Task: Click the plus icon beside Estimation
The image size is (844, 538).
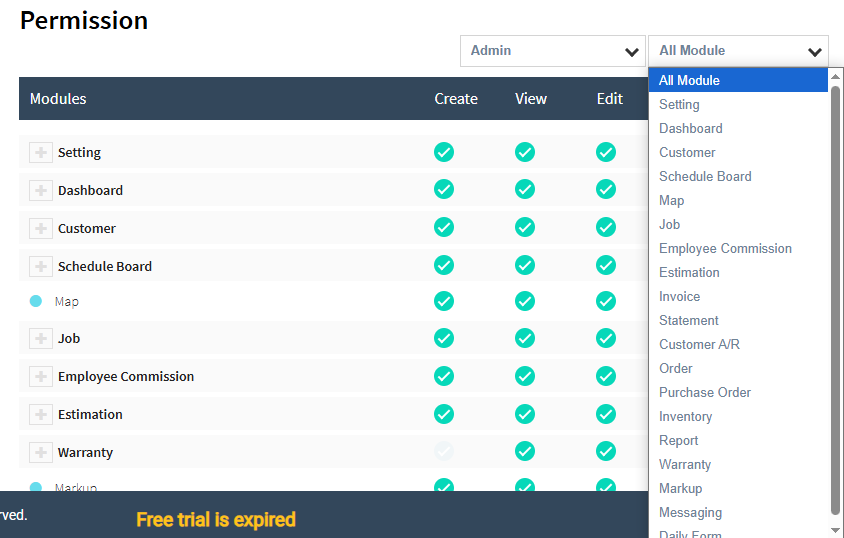Action: 41,415
